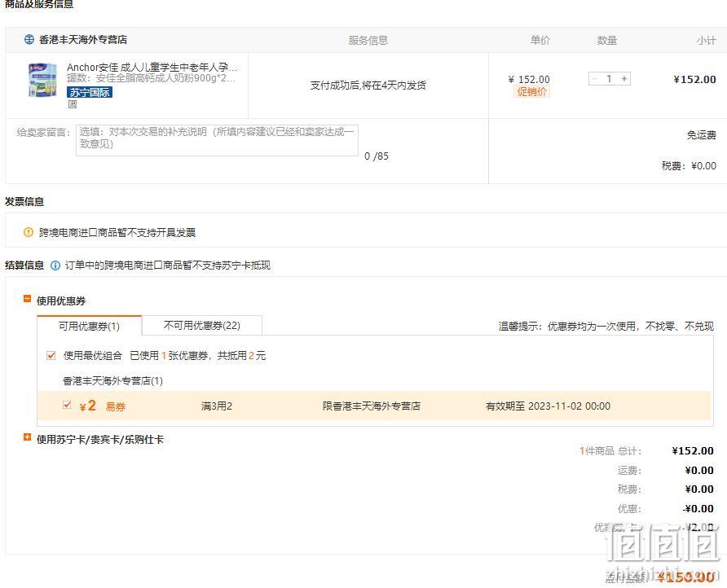727x588 pixels.
Task: Increase product quantity with plus button
Action: click(624, 79)
